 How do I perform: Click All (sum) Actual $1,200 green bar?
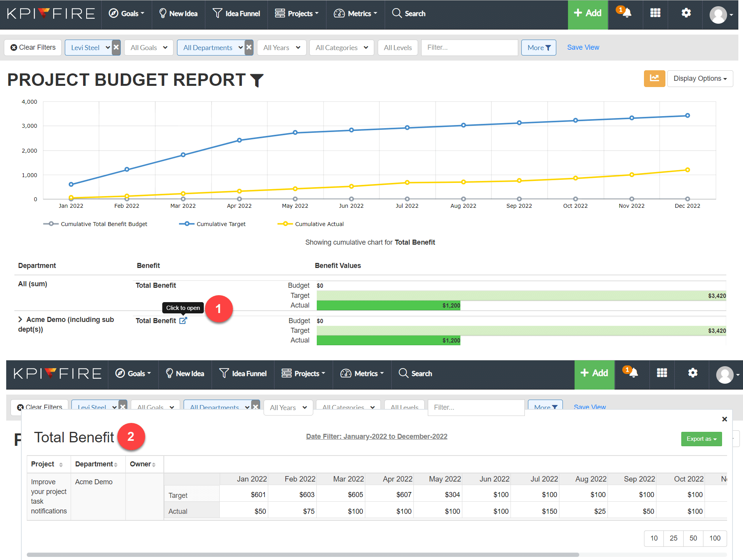[388, 305]
